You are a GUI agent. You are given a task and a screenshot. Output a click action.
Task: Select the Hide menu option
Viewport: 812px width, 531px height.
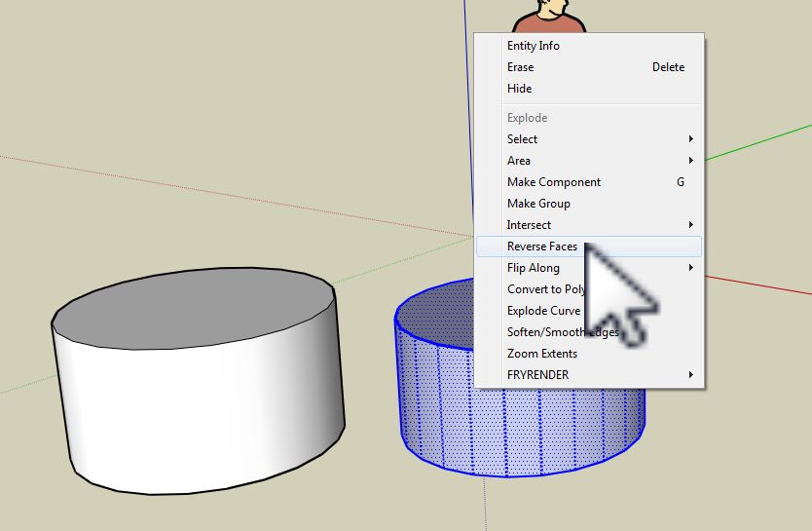(x=520, y=89)
